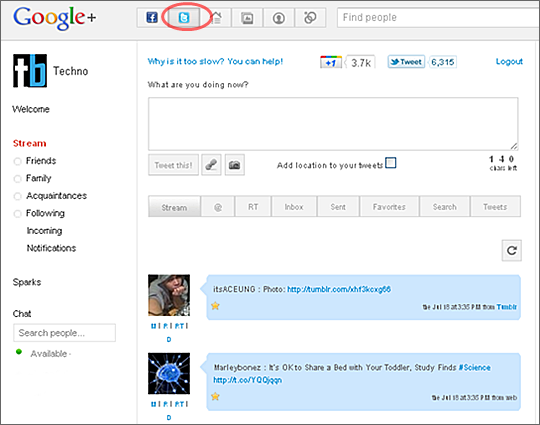Click the Tweet share button
The image size is (540, 425).
pyautogui.click(x=406, y=62)
